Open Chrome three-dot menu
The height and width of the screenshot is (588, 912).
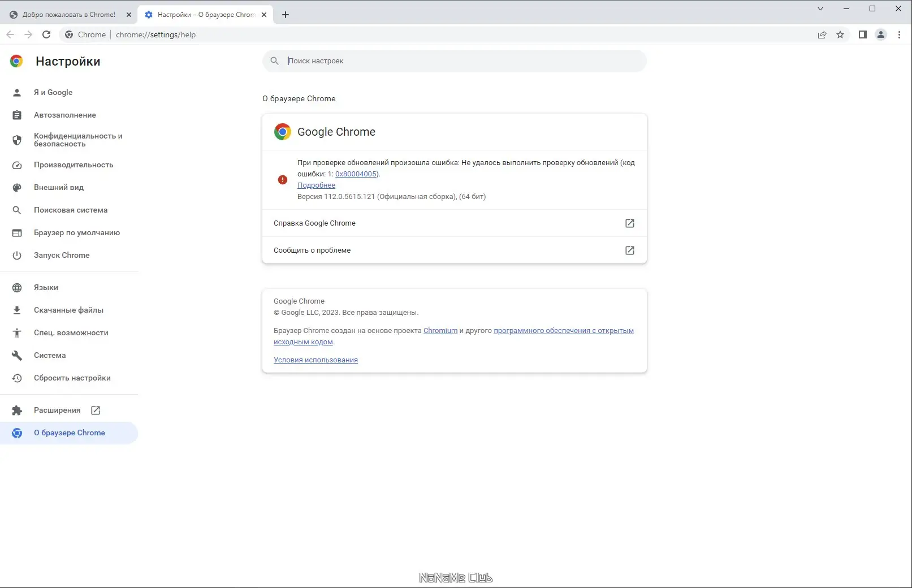point(899,34)
